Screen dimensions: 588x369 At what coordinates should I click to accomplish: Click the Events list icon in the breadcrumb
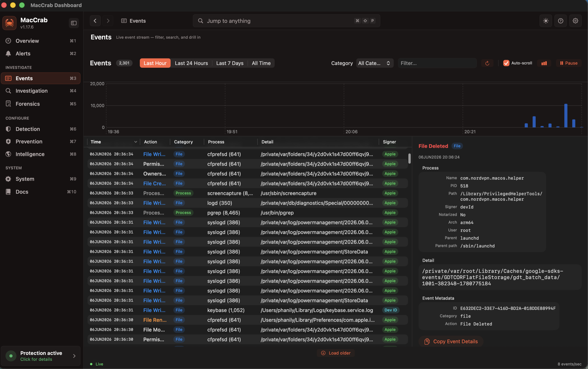(x=124, y=21)
